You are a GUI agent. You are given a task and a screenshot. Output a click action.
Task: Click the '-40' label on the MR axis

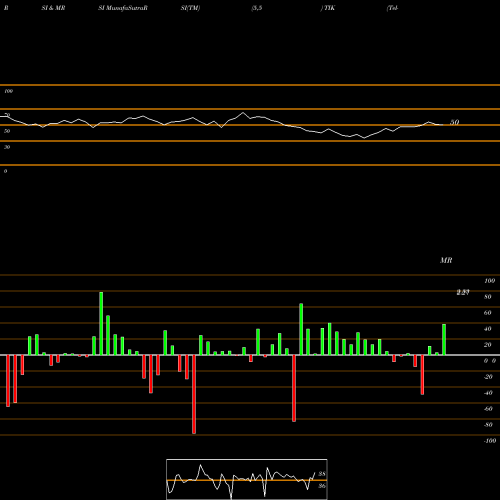(488, 393)
